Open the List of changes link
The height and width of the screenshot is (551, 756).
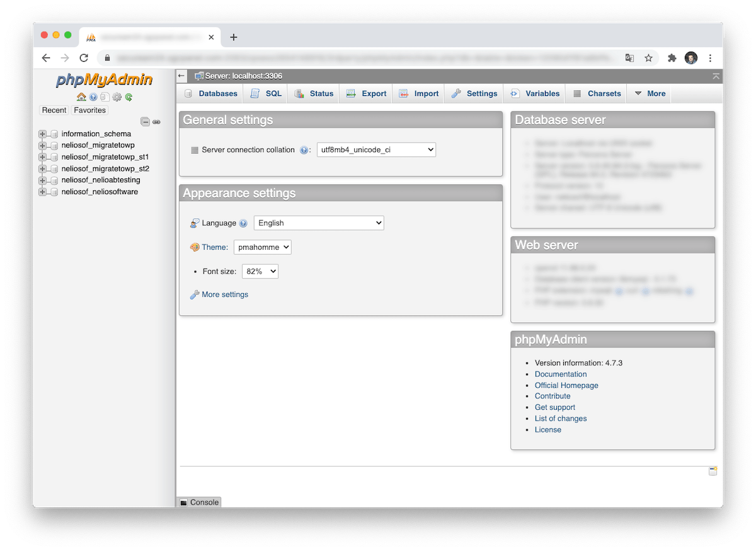point(561,418)
